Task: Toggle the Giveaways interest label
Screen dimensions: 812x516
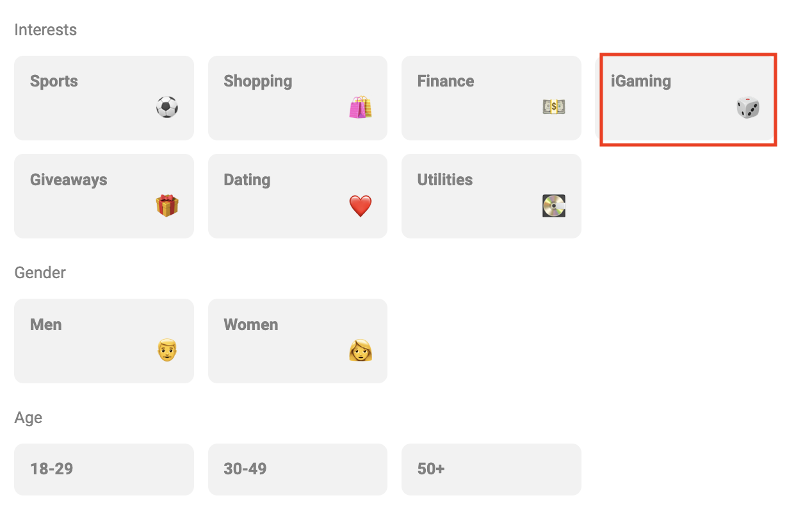Action: 69,180
